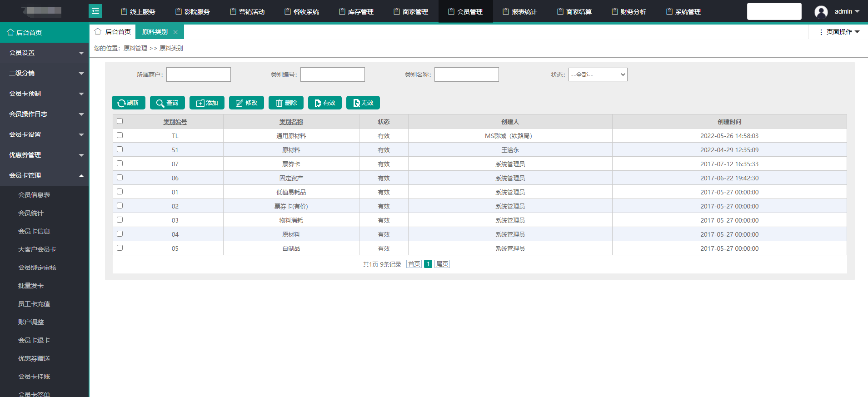Screen dimensions: 868x397
Task: Check the row for 票券卡(有价)
Action: pos(120,205)
